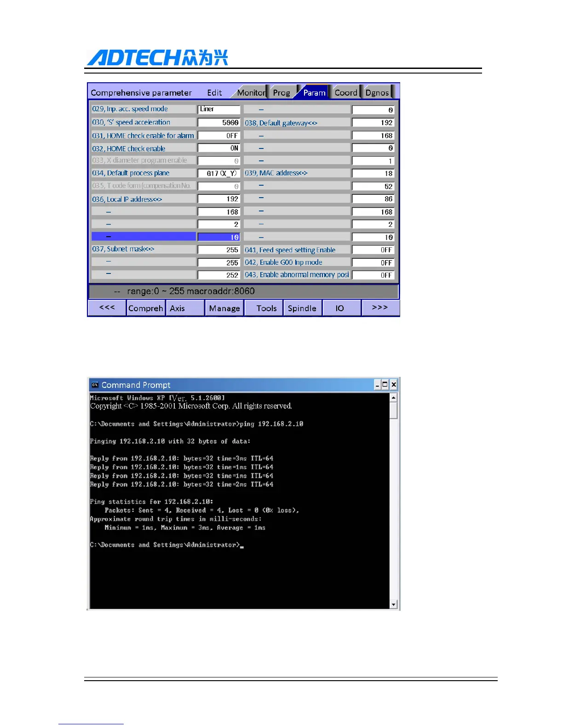Screen dimensions: 563x728
Task: Toggle HOME check enable ON value
Action: pos(219,148)
